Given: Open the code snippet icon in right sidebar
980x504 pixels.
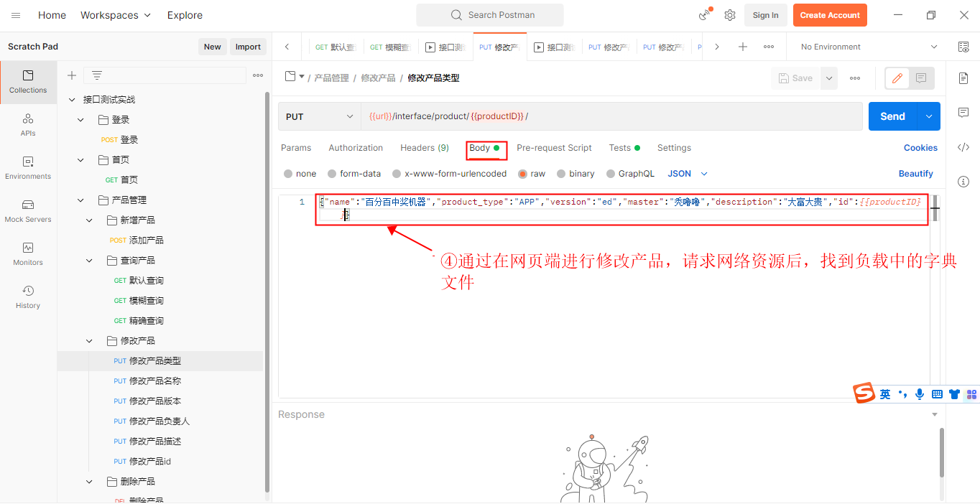Looking at the screenshot, I should coord(963,147).
